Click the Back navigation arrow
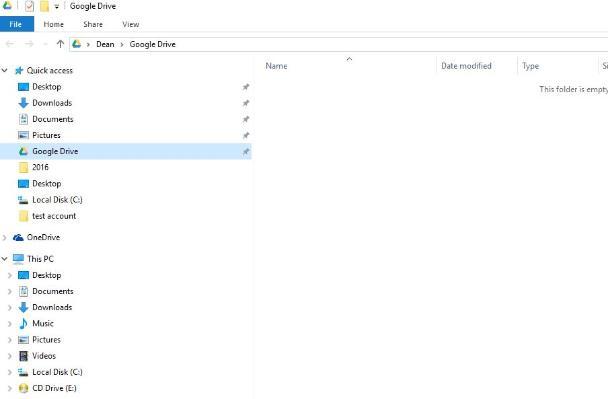 (x=10, y=44)
